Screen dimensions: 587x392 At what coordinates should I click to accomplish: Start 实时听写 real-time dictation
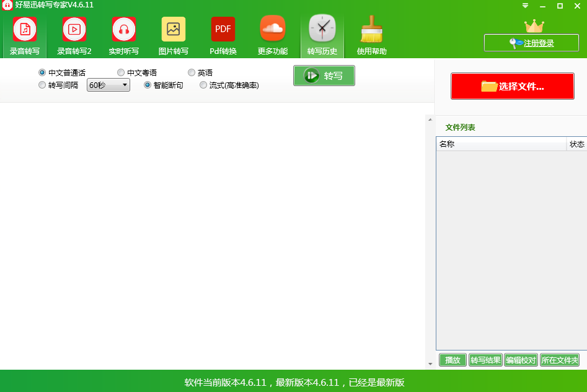tap(123, 34)
